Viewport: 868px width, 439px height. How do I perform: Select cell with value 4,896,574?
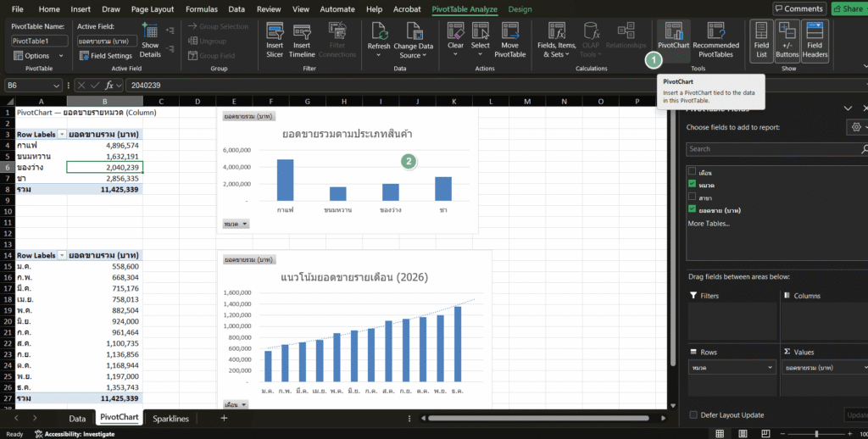[104, 146]
